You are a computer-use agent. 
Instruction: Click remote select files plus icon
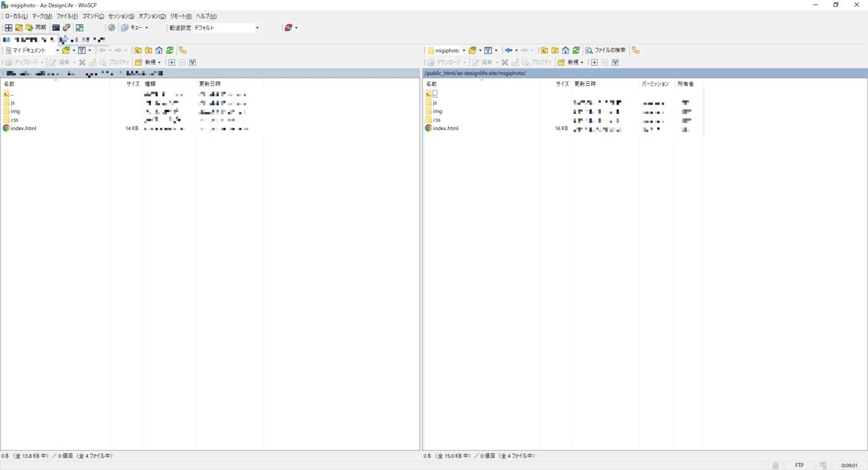[x=595, y=62]
